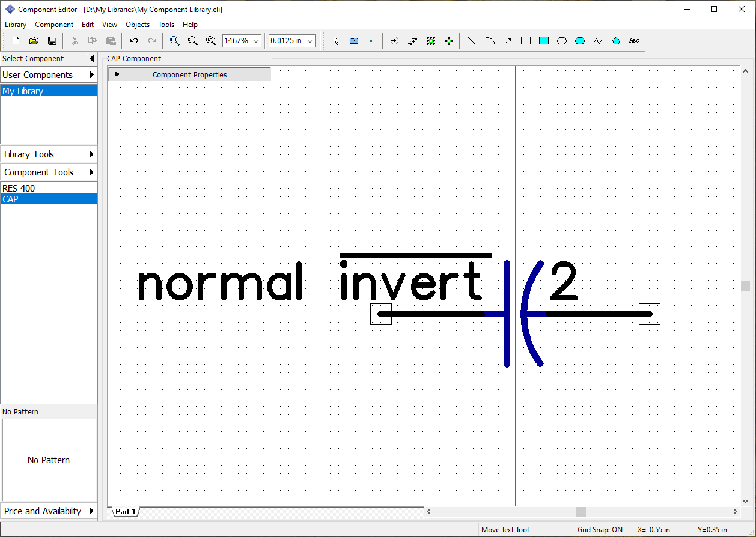
Task: Click the pin grid pattern icon
Action: point(431,41)
